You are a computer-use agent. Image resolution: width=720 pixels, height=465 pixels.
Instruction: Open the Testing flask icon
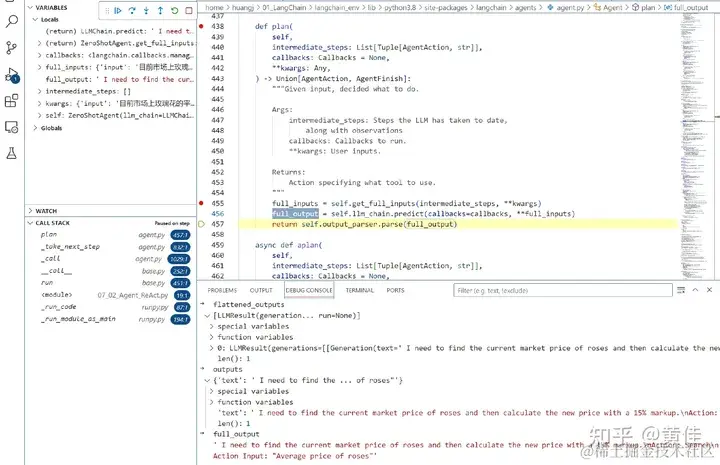[x=11, y=153]
